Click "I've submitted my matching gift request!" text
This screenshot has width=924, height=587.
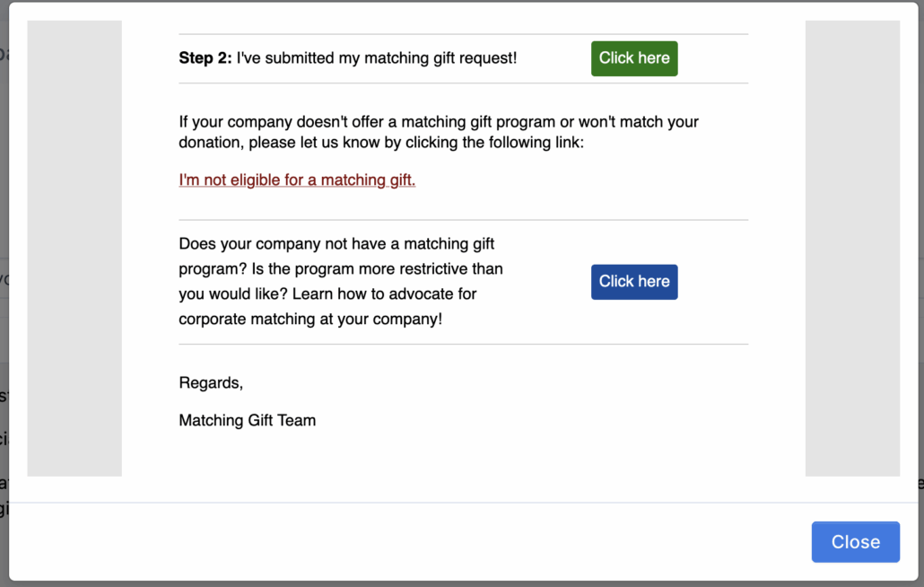pyautogui.click(x=377, y=58)
